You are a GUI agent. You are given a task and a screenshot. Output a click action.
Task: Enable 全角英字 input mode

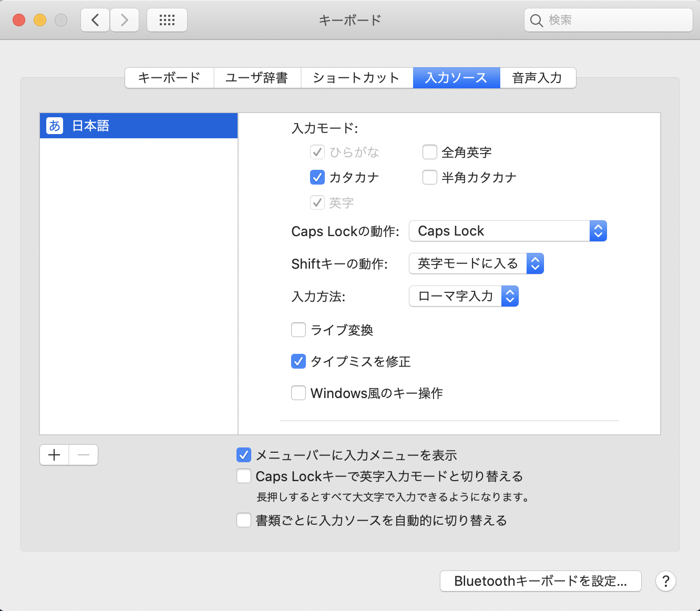click(430, 152)
